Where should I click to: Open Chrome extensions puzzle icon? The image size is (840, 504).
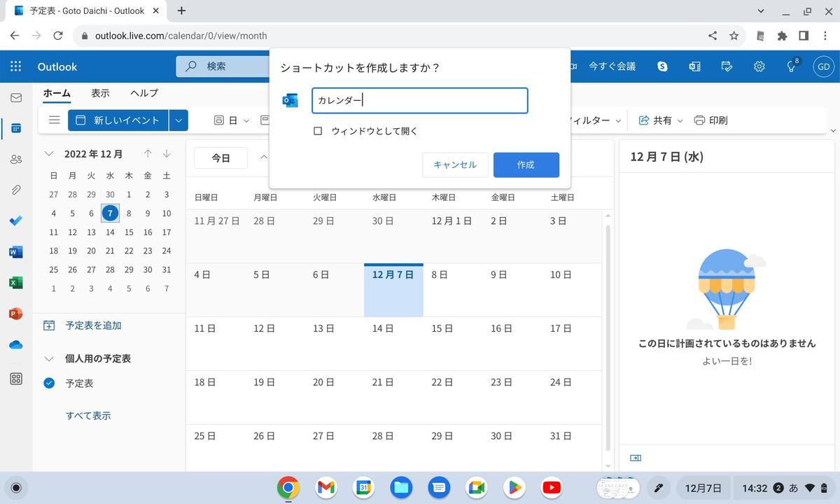[783, 36]
